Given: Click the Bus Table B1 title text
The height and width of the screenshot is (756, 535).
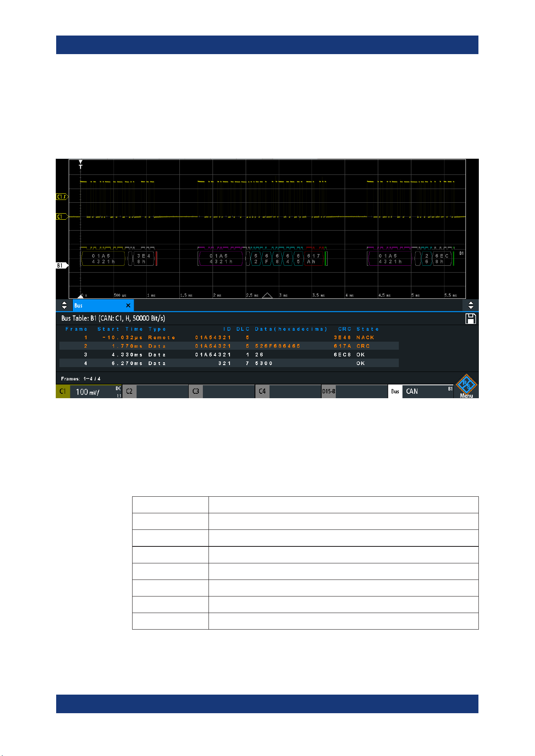Looking at the screenshot, I should click(113, 318).
